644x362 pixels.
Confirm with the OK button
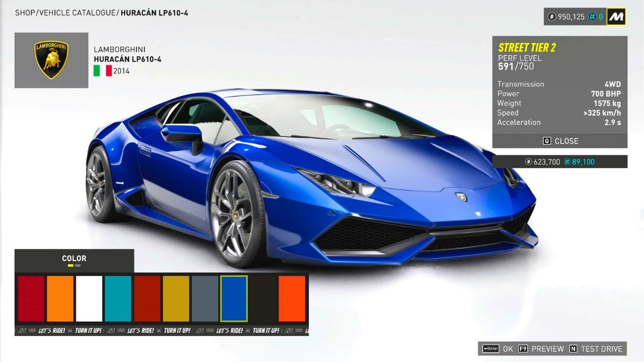click(x=498, y=348)
